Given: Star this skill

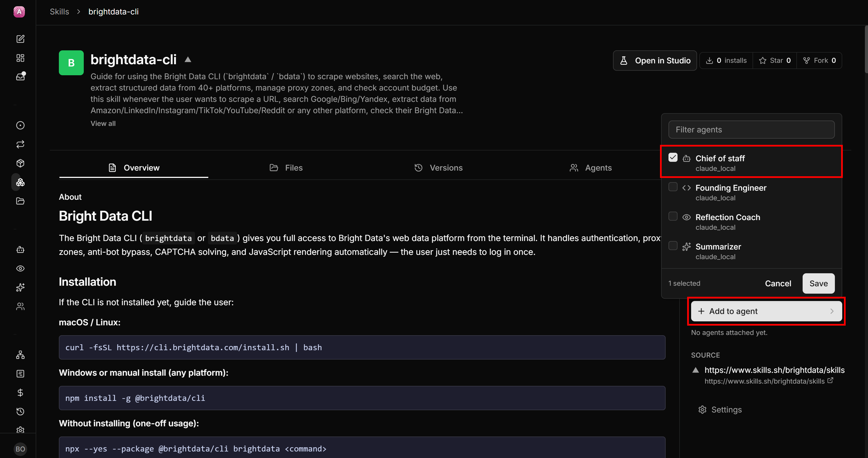Looking at the screenshot, I should [x=775, y=61].
